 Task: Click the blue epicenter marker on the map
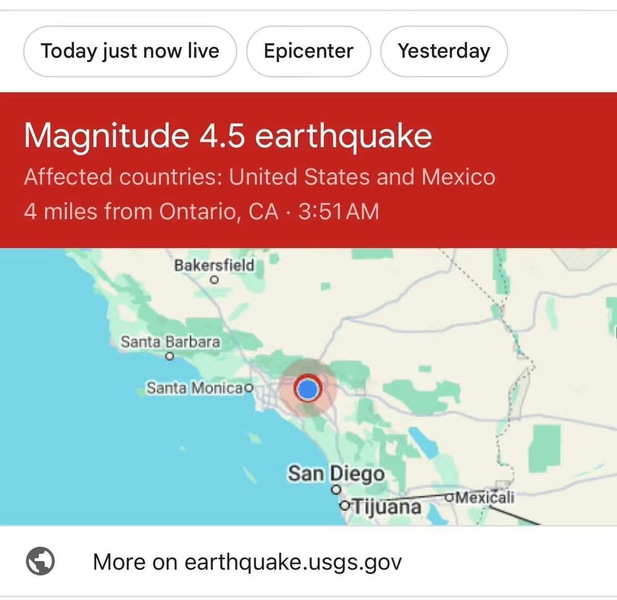click(308, 388)
